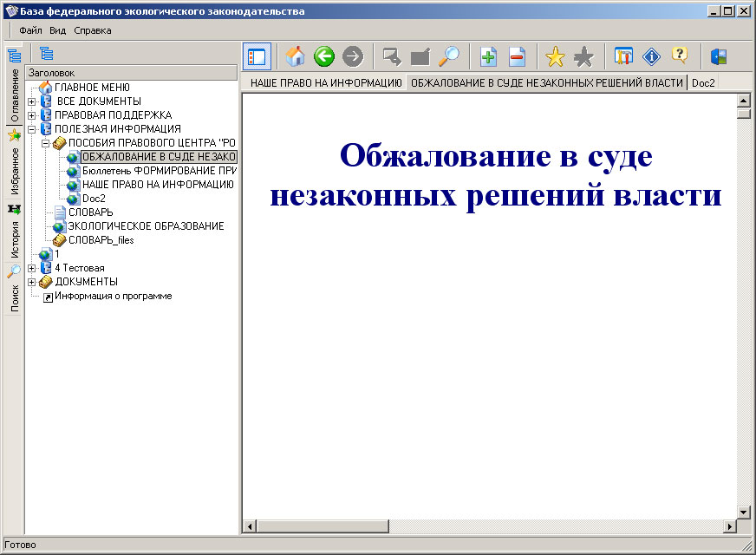Collapse the ПОЛЕЗНАЯ ИНФОРМАЦИЯ tree branch
Screen dimensions: 756x555
point(32,128)
